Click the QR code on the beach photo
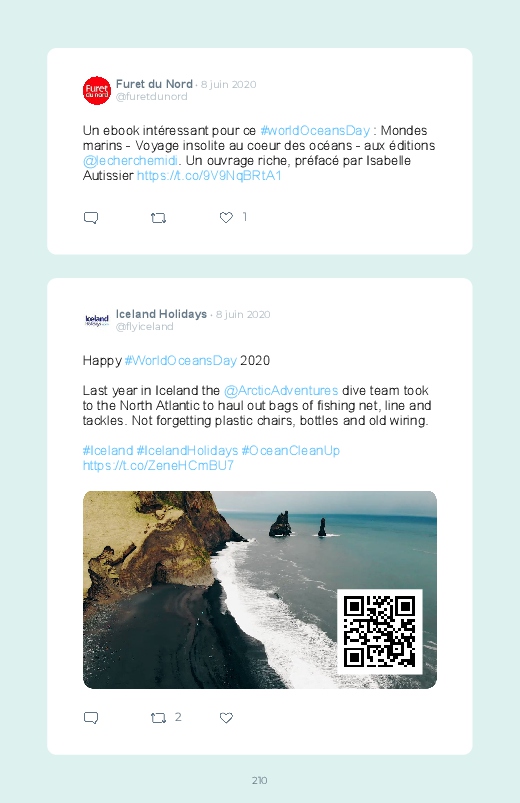The image size is (520, 803). tap(380, 631)
